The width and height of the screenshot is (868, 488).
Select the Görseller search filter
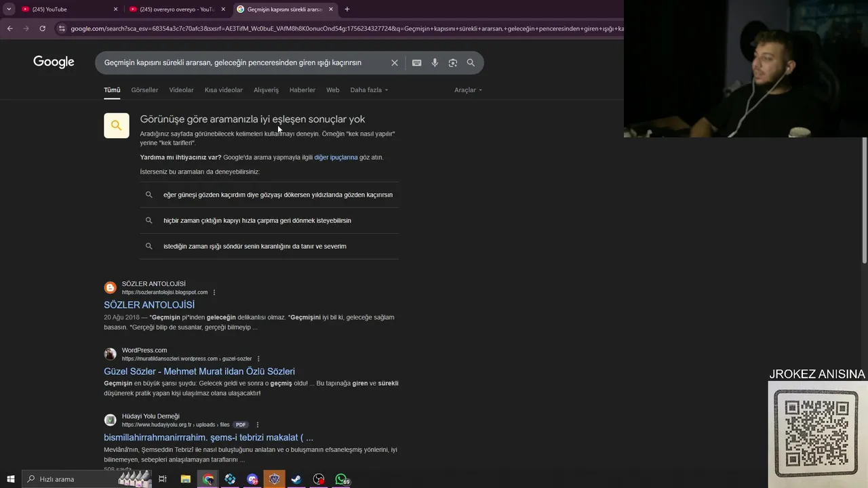pos(144,90)
